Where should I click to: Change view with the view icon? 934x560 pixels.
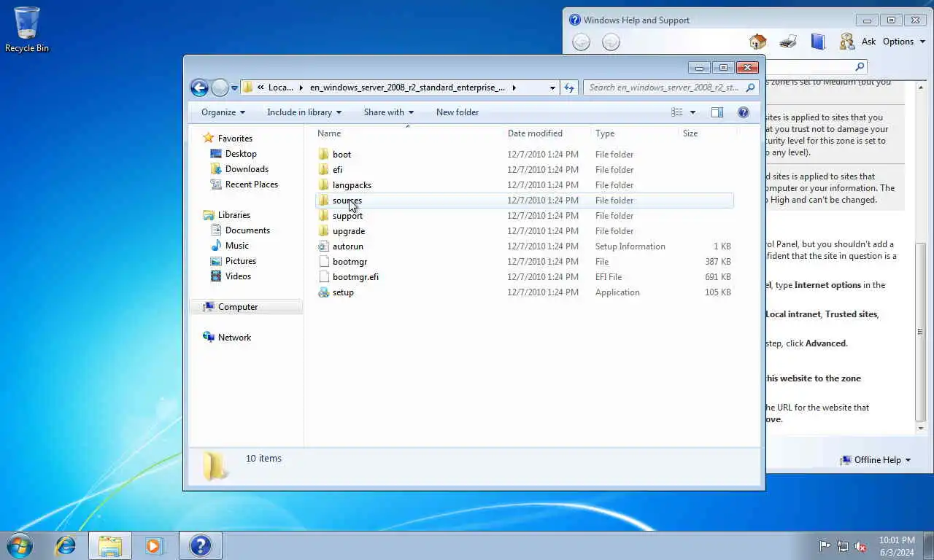click(677, 112)
